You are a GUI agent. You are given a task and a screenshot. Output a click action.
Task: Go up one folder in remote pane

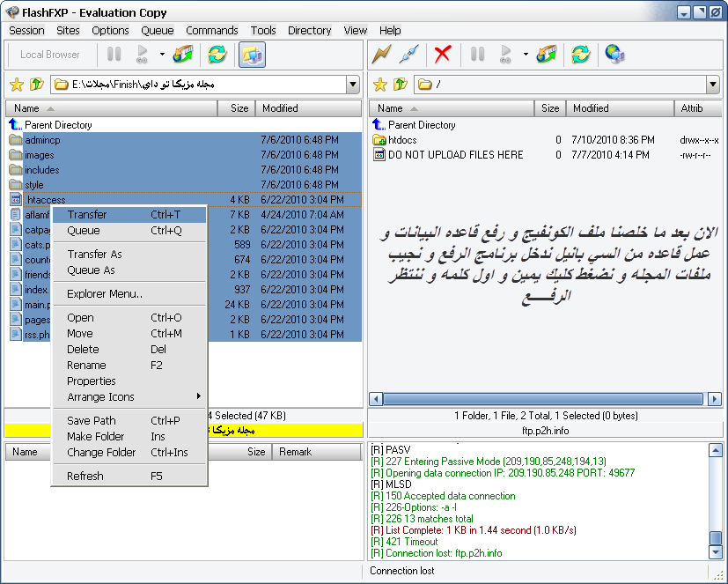click(401, 84)
